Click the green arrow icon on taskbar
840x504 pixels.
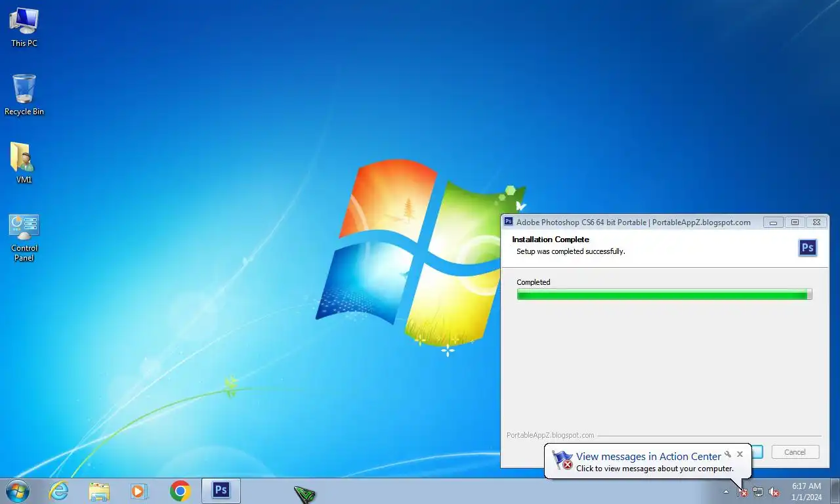coord(305,493)
